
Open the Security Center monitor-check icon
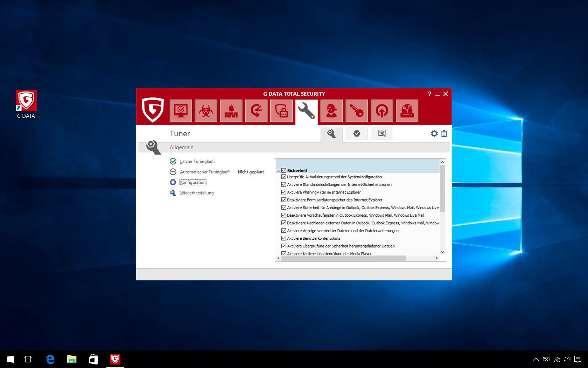tap(181, 111)
